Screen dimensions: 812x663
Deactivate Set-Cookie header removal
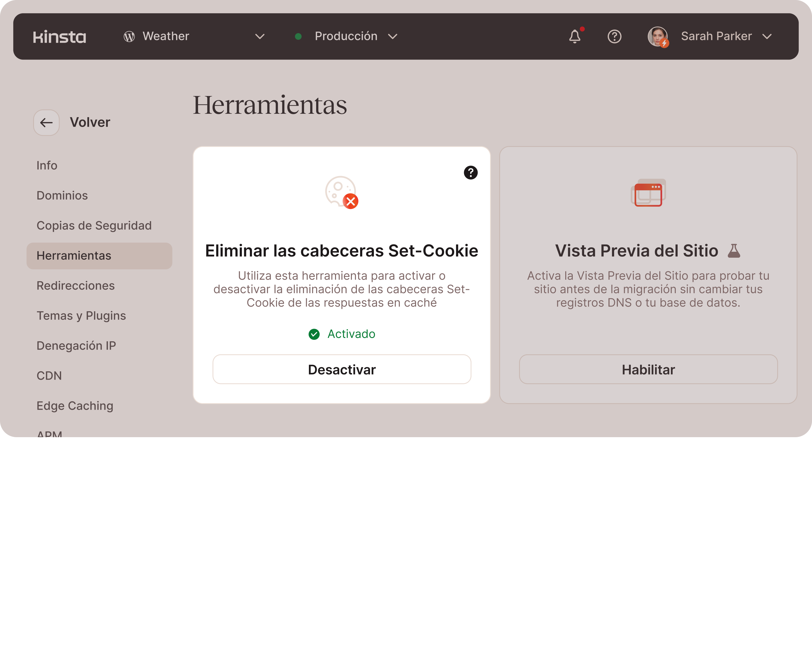tap(342, 369)
